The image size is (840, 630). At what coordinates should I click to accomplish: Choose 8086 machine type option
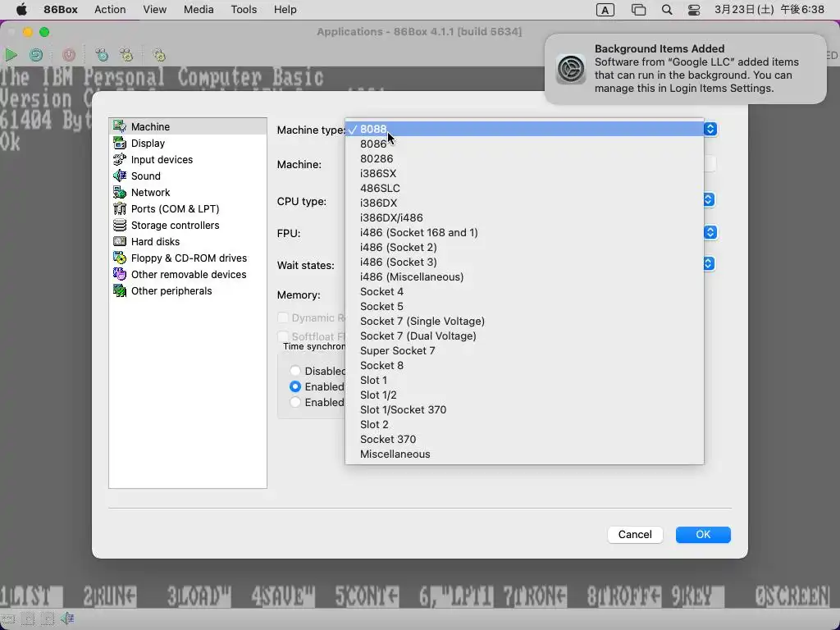pos(524,144)
